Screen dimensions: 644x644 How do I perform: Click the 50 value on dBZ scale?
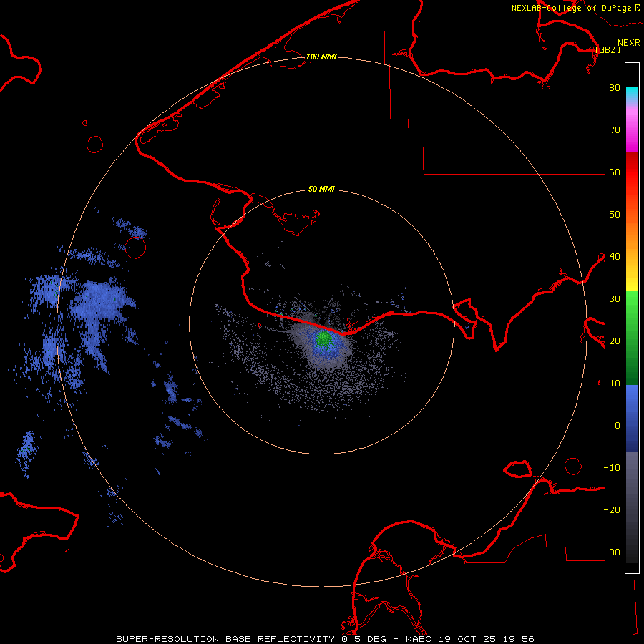(x=615, y=215)
